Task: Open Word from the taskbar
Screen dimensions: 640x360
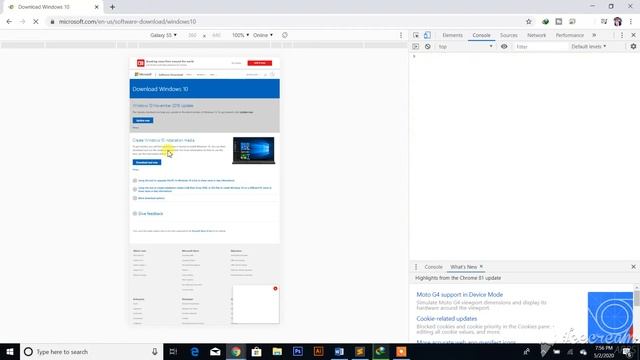Action: 339,351
